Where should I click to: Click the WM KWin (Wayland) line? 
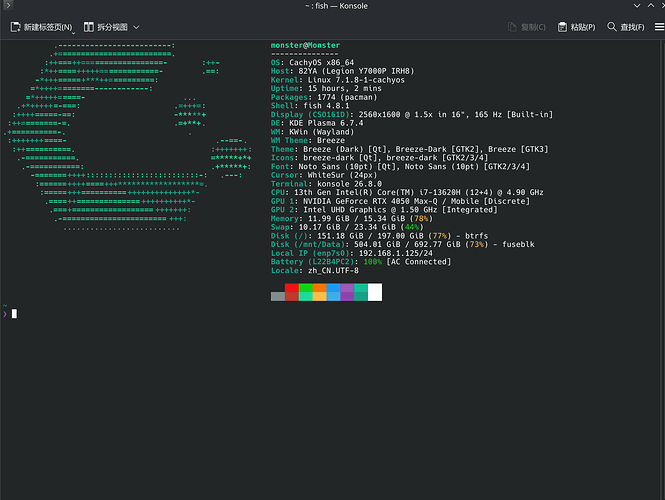(312, 132)
